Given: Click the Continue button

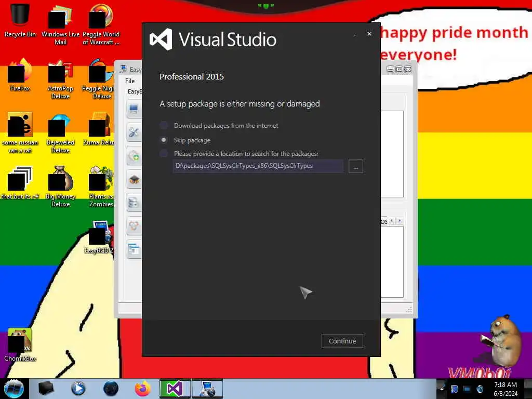Looking at the screenshot, I should [342, 341].
